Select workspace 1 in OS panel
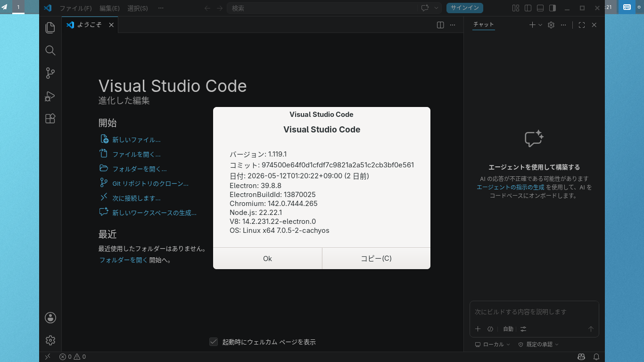This screenshot has width=644, height=362. tap(18, 7)
